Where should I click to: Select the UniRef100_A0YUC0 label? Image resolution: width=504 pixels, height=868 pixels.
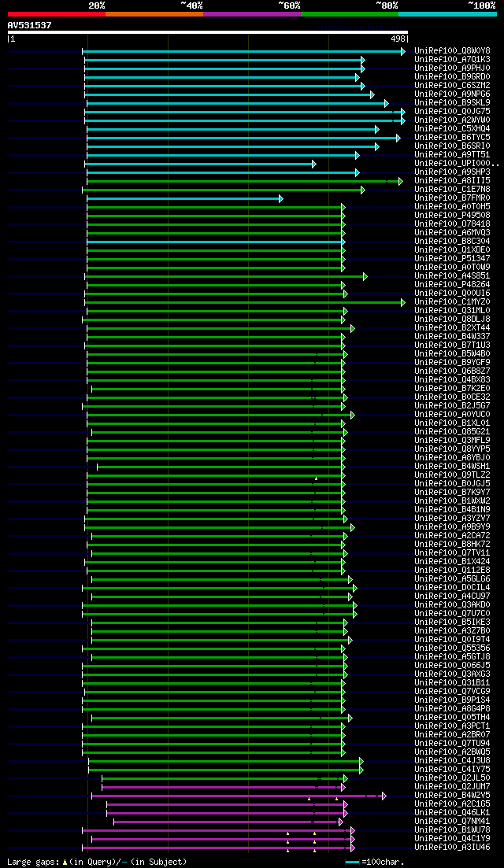[x=452, y=415]
